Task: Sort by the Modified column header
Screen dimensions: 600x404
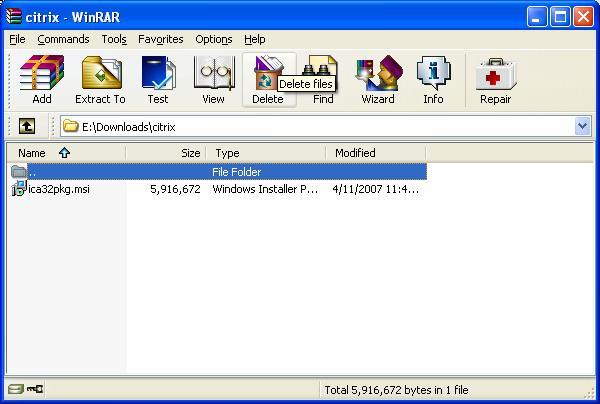Action: [x=376, y=153]
